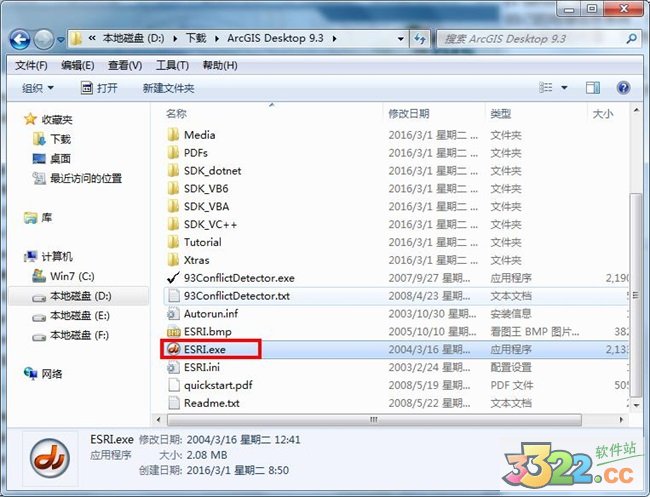Click vertical scrollbar down arrow
650x497 pixels.
[x=636, y=406]
